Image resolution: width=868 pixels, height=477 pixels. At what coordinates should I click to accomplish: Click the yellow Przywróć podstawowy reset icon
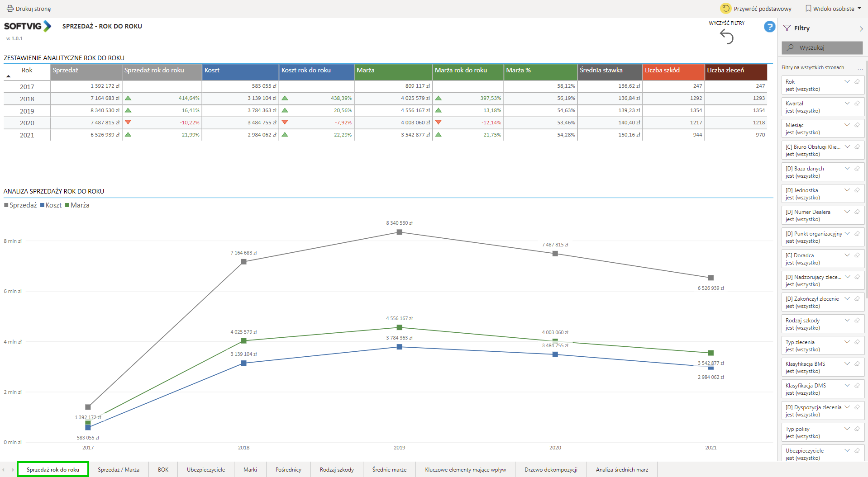pos(725,9)
